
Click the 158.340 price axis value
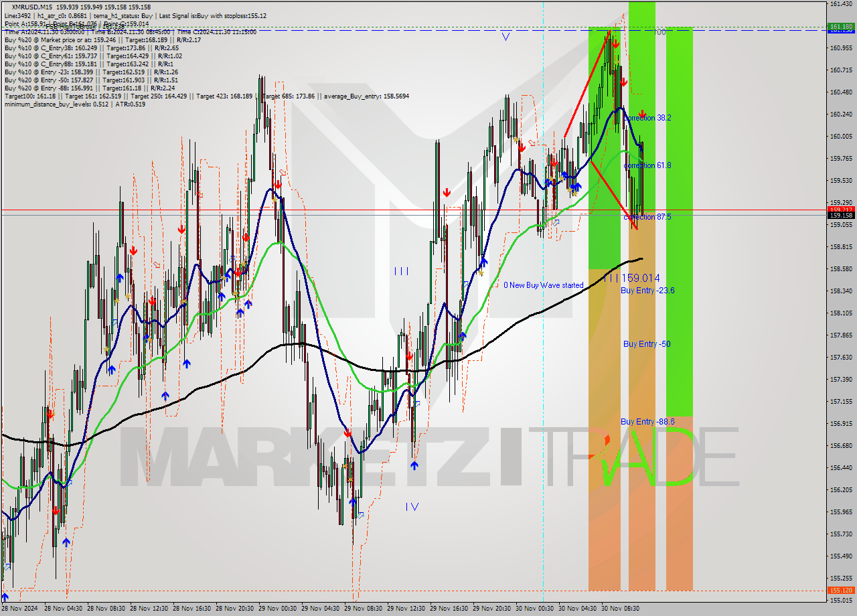[841, 291]
